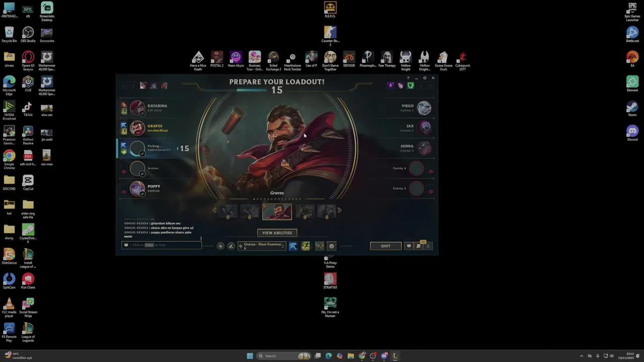Screen dimensions: 644x362
Task: Open Steam desktop shortcut
Action: (632, 109)
